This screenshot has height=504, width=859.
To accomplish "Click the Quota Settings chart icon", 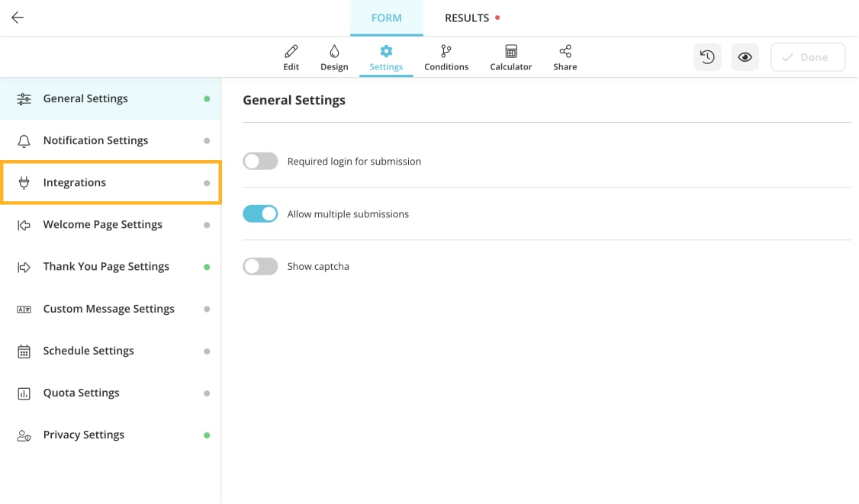I will tap(24, 393).
